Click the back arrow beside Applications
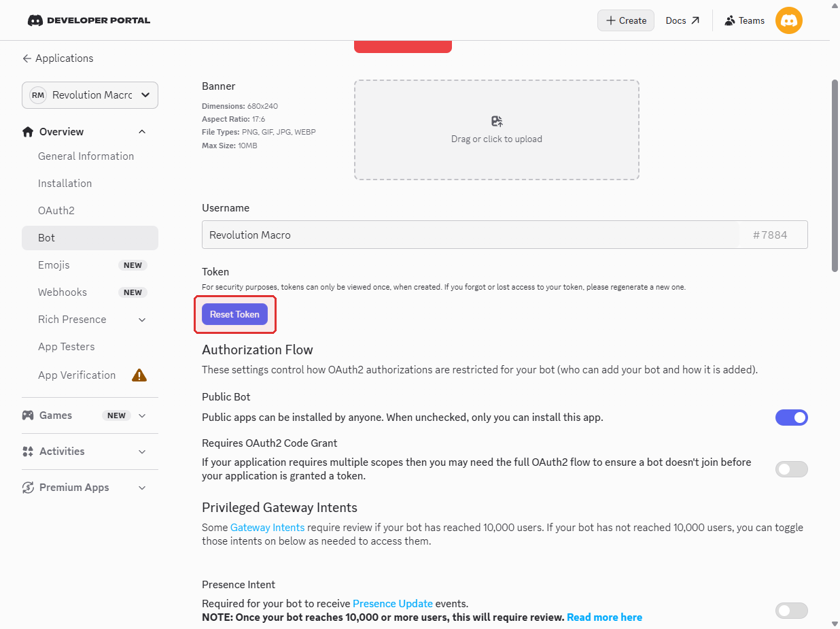The height and width of the screenshot is (629, 840). (27, 58)
